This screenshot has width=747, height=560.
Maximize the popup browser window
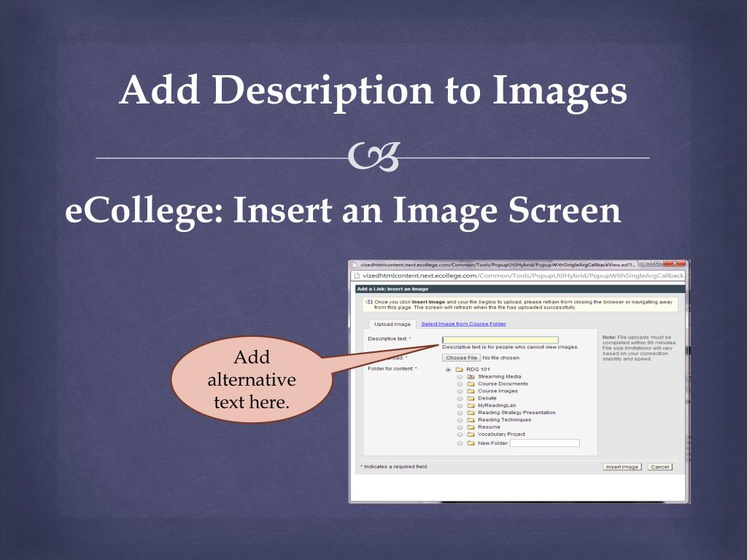pos(658,264)
